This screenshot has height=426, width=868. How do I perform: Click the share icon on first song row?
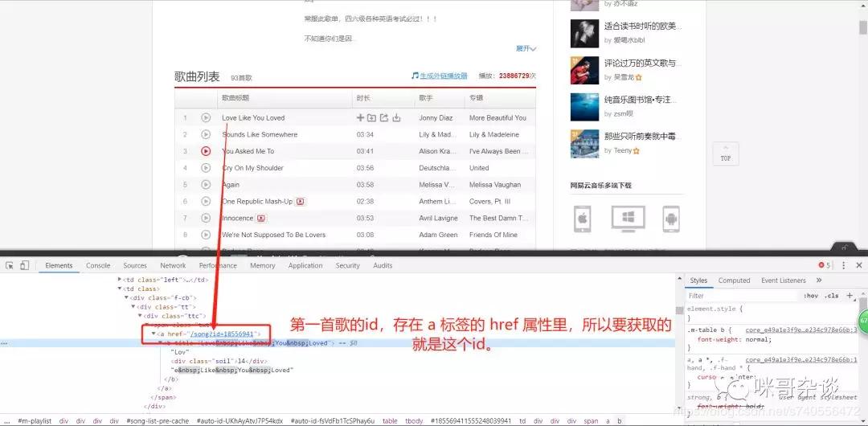[x=383, y=117]
